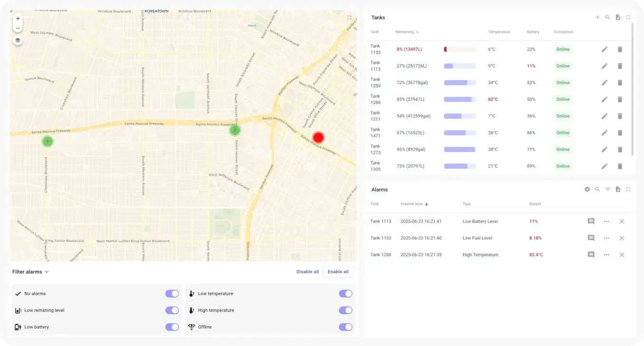This screenshot has width=644, height=346.
Task: Expand the map to fullscreen
Action: [349, 18]
